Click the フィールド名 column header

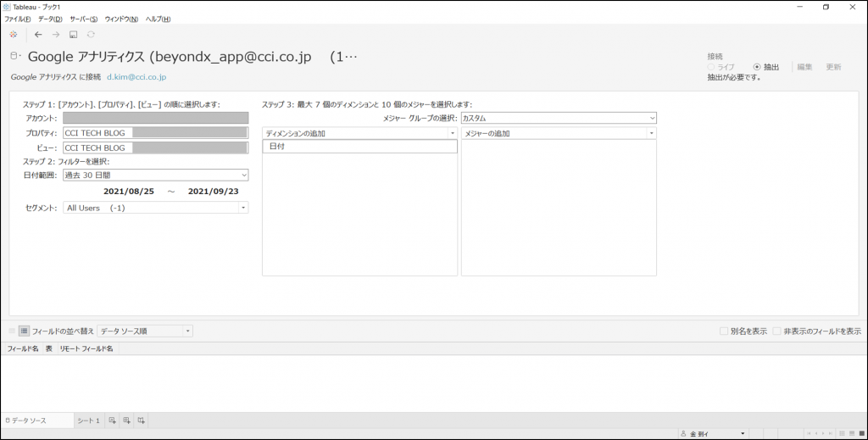click(23, 348)
